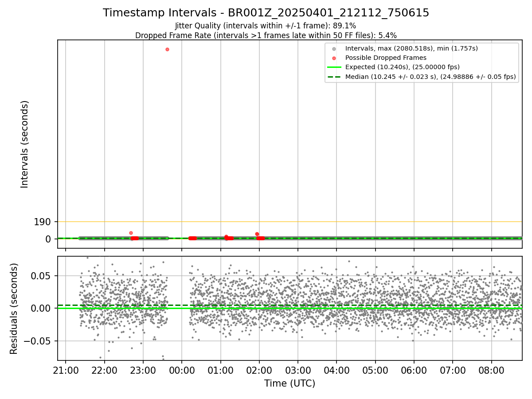The width and height of the screenshot is (532, 399).
Task: Click the 'Jitter Quality' subtitle line
Action: click(266, 26)
